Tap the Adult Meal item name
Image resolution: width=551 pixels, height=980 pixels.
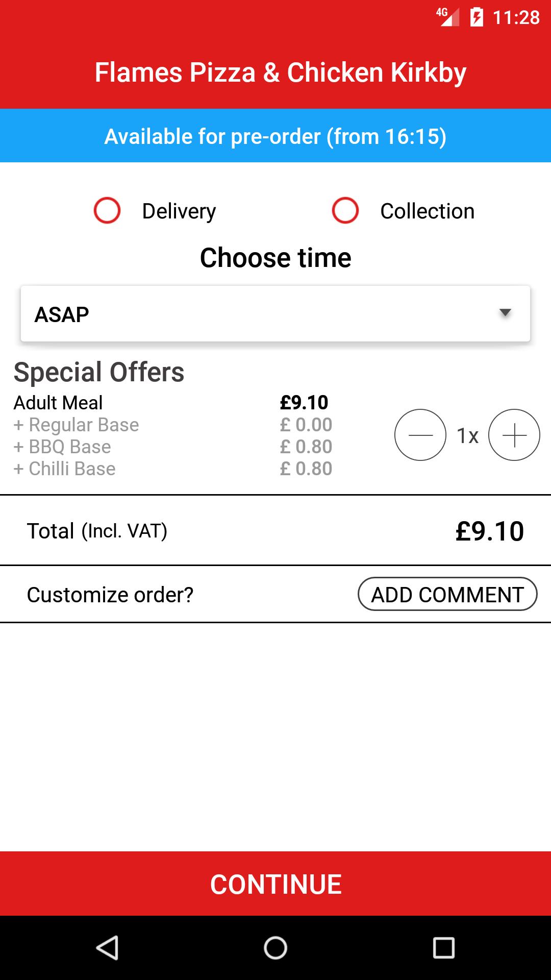click(x=58, y=403)
